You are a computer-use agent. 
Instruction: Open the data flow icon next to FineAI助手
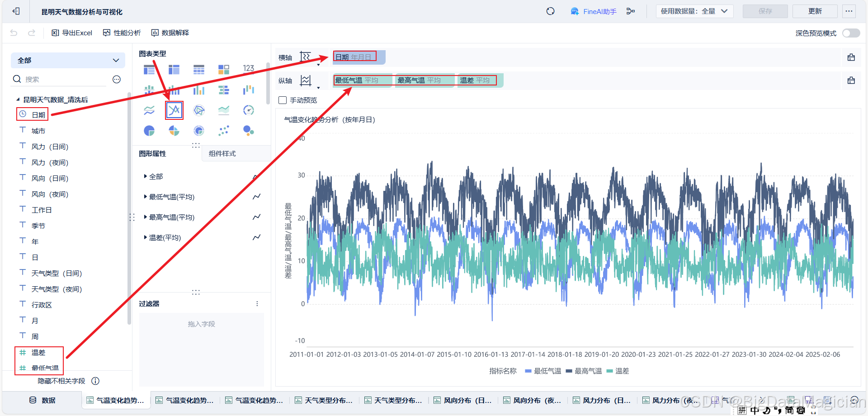[x=631, y=11]
